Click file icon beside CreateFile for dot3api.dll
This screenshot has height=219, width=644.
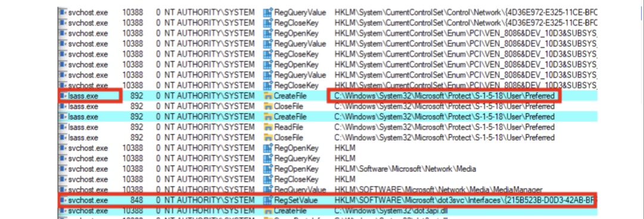coord(268,211)
